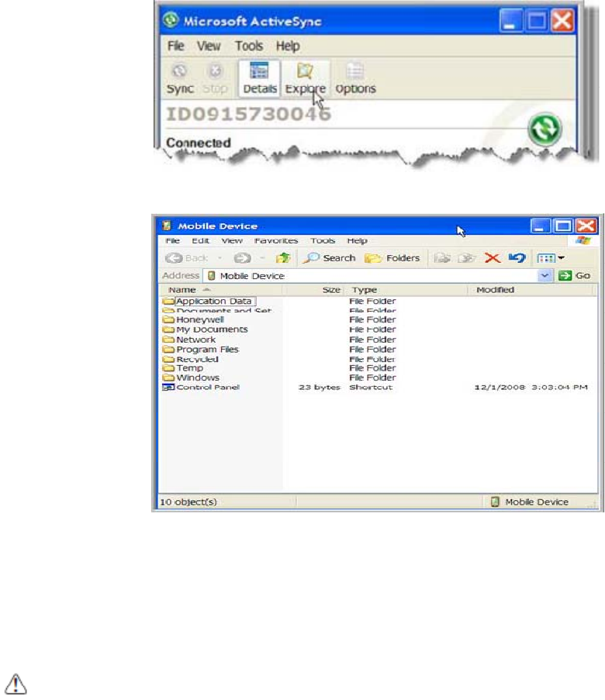Open Details view in ActiveSync toolbar
The width and height of the screenshot is (605, 700).
pyautogui.click(x=260, y=78)
